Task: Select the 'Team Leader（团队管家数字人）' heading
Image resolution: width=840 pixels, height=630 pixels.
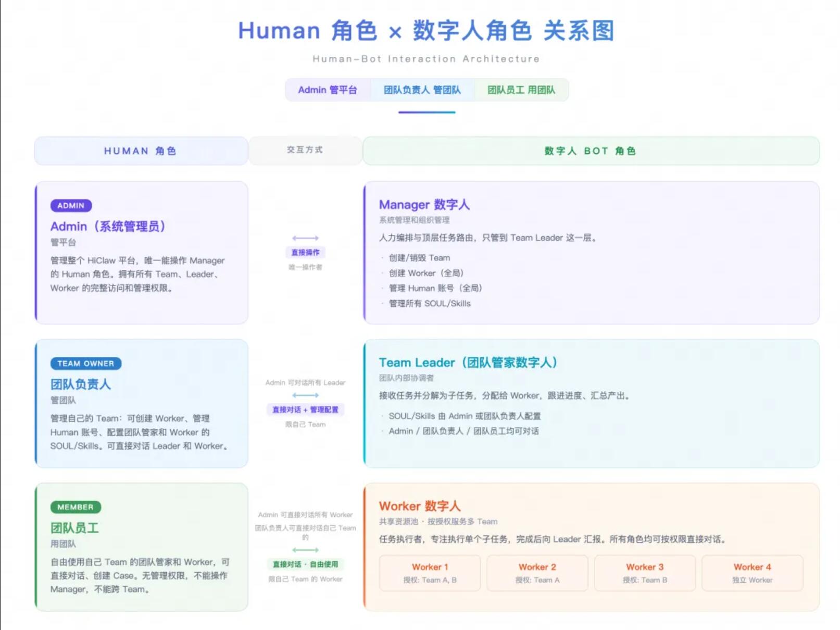Action: [x=469, y=362]
